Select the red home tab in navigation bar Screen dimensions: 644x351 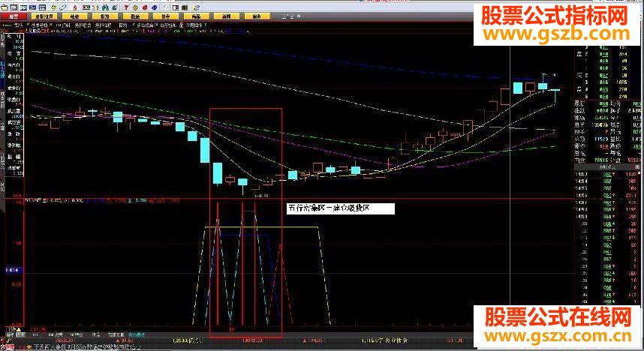[x=14, y=15]
